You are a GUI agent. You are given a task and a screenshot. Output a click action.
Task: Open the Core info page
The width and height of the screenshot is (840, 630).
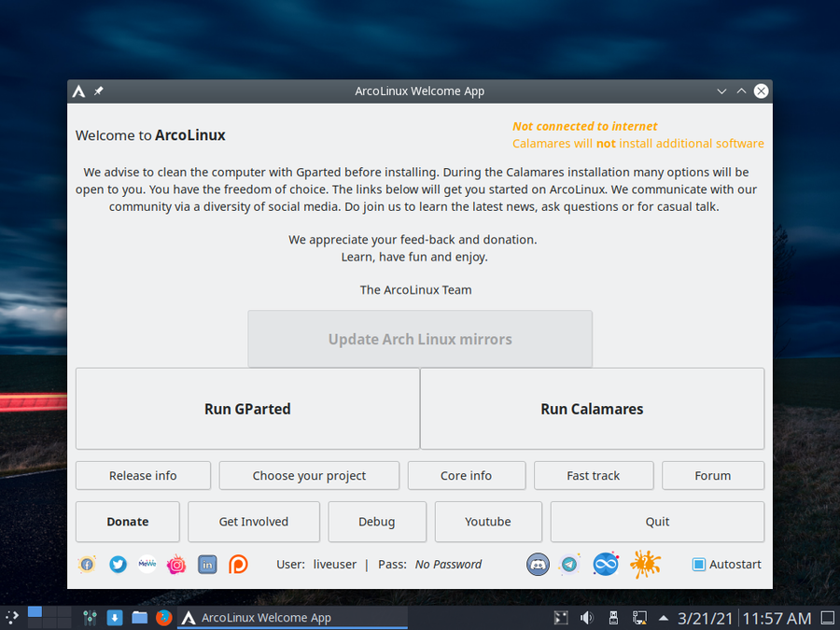coord(466,476)
